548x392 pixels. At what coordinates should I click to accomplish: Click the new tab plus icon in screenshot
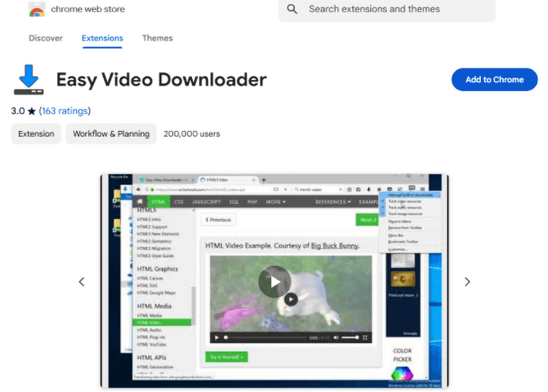[x=264, y=180]
